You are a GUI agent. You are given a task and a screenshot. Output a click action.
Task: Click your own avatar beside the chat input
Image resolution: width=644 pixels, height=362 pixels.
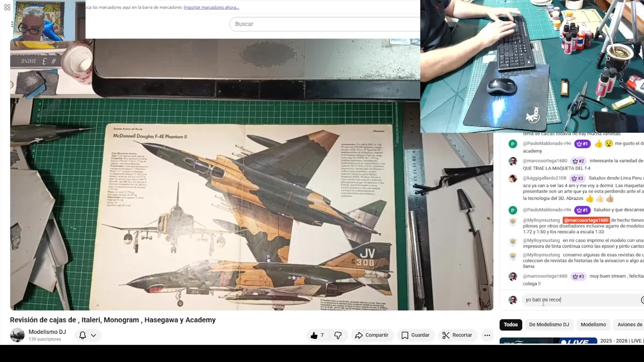coord(513,300)
